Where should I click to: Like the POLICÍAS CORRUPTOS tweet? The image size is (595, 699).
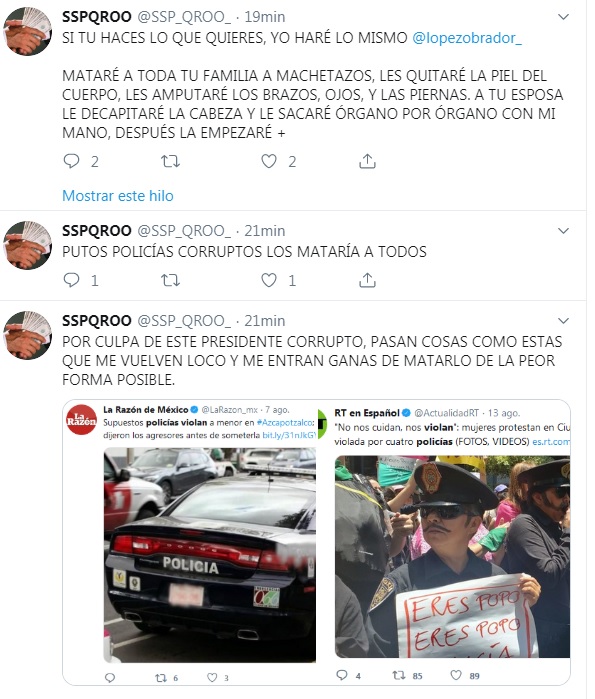point(269,280)
